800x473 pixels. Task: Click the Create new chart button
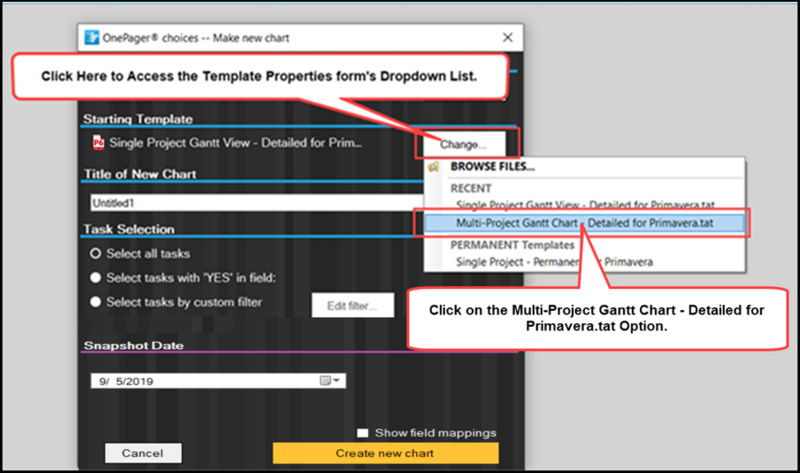tap(385, 453)
